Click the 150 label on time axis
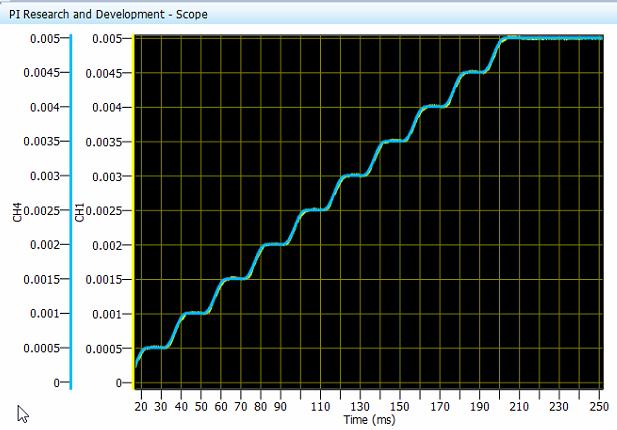The width and height of the screenshot is (617, 430). pos(400,406)
